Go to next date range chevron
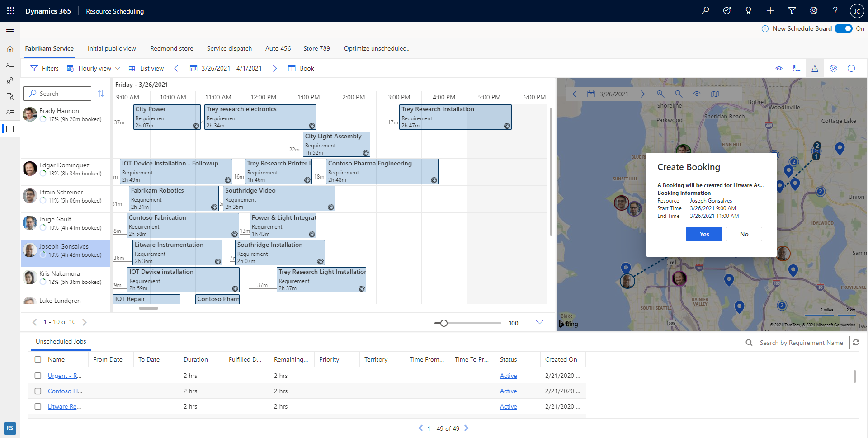 274,68
